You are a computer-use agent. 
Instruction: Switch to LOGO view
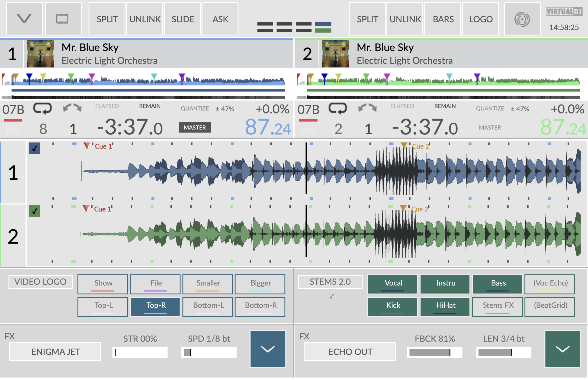point(481,19)
